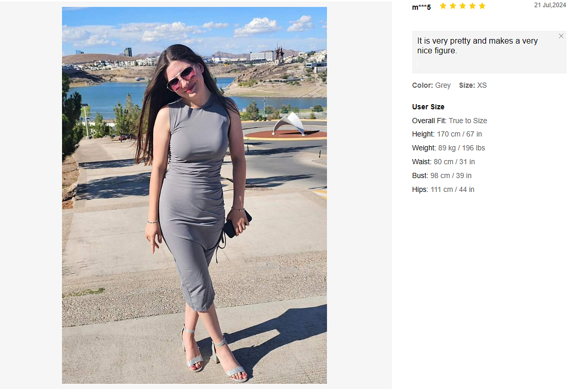572x392 pixels.
Task: Click the Color: Grey label
Action: (x=431, y=85)
